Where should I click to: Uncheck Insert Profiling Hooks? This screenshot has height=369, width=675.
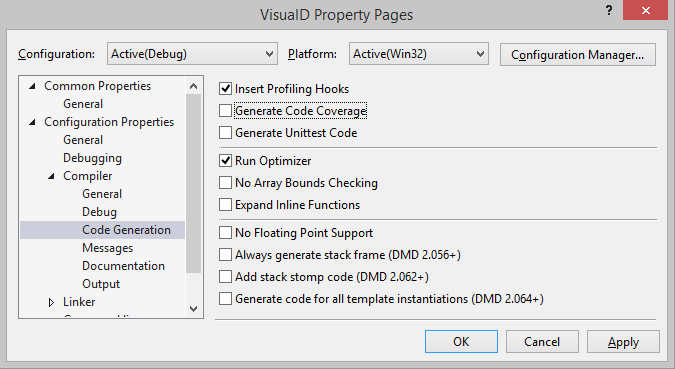tap(225, 89)
